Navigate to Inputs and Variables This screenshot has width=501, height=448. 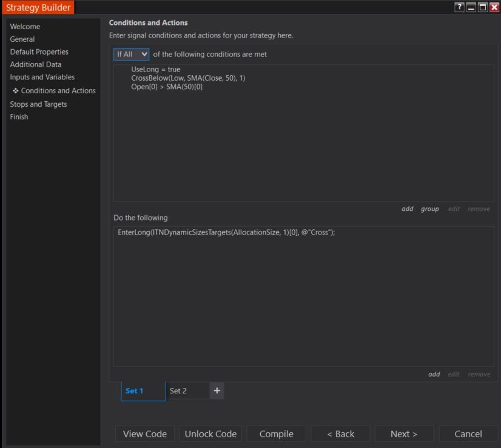click(x=42, y=77)
